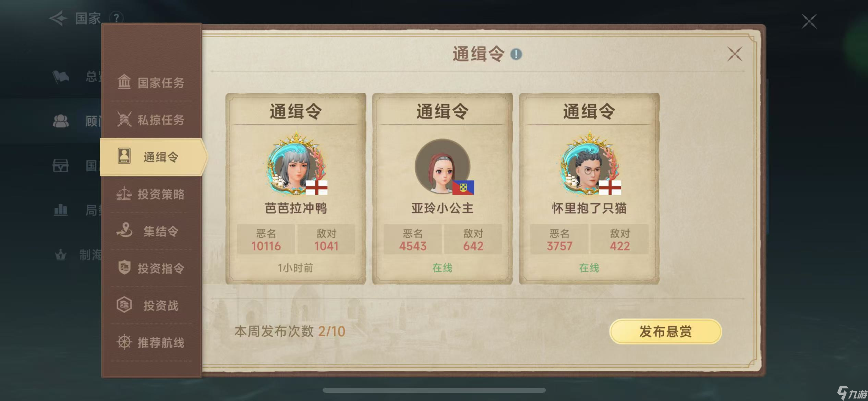The width and height of the screenshot is (868, 401).
Task: Open the 集结令 map pin icon
Action: pyautogui.click(x=124, y=230)
